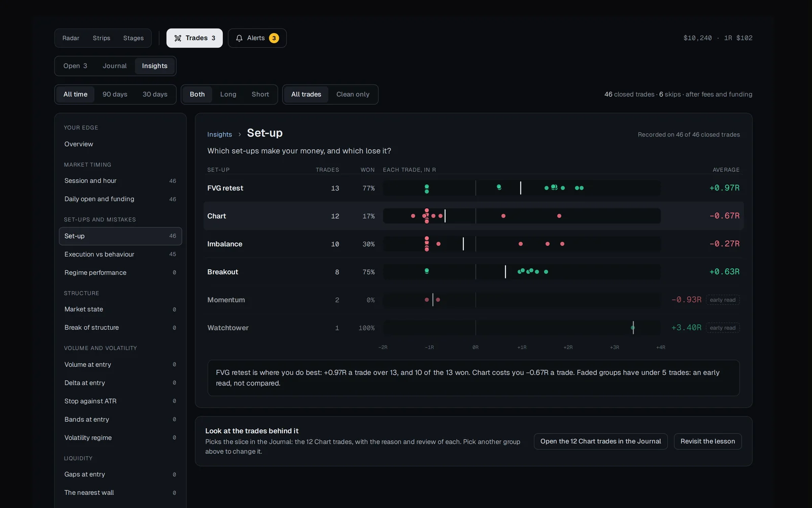
Task: Click Revisit the lesson button
Action: (x=707, y=441)
